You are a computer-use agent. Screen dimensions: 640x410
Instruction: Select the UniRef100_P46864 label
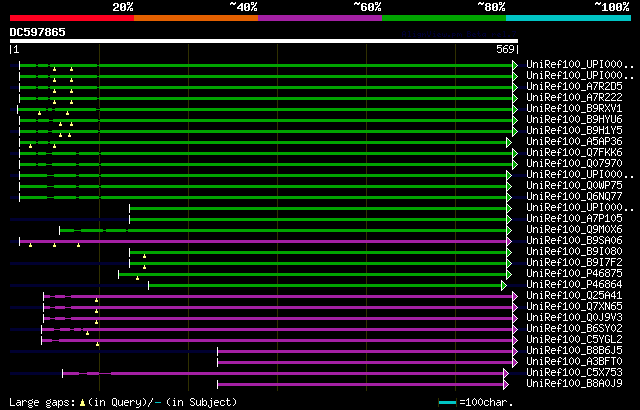point(574,285)
